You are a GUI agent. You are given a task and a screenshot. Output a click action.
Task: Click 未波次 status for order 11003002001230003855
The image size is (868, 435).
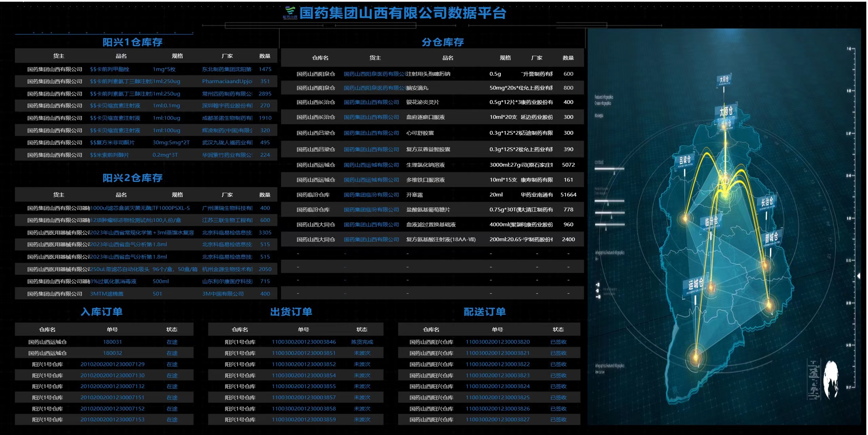point(362,386)
